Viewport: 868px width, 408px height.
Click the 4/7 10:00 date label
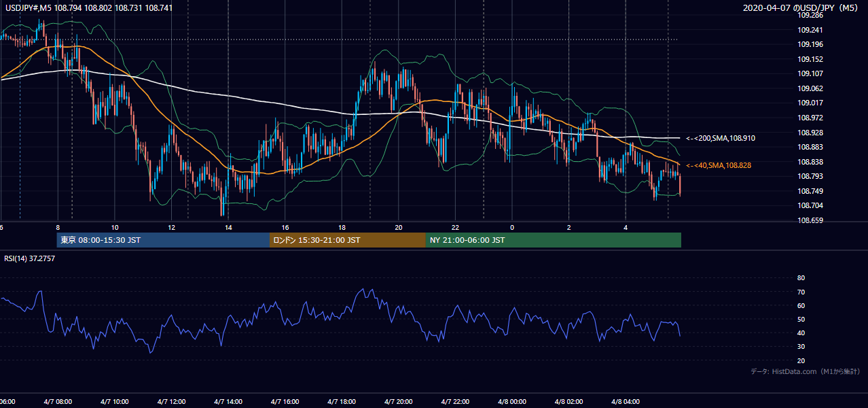pos(115,402)
